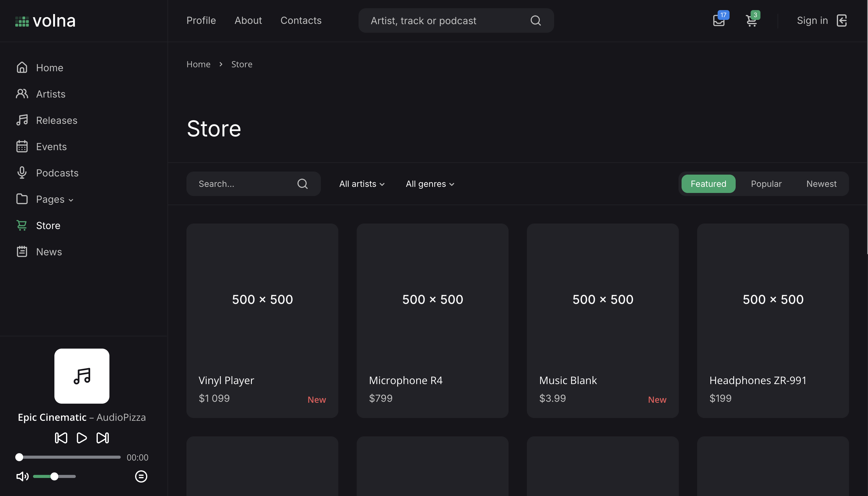Select the Newest sort tab

click(821, 183)
